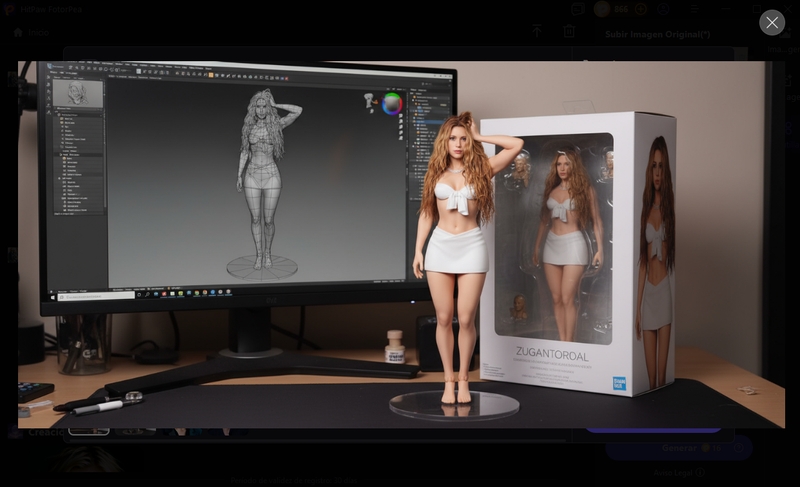The image size is (800, 487).
Task: Click the Periodo de validez de registro text
Action: point(293,480)
